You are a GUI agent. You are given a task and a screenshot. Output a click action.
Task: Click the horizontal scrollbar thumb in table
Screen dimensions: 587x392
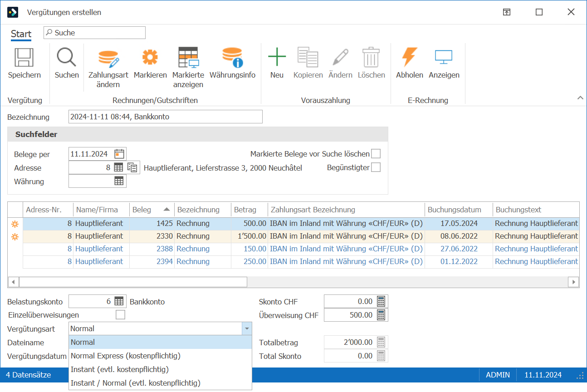pyautogui.click(x=133, y=282)
